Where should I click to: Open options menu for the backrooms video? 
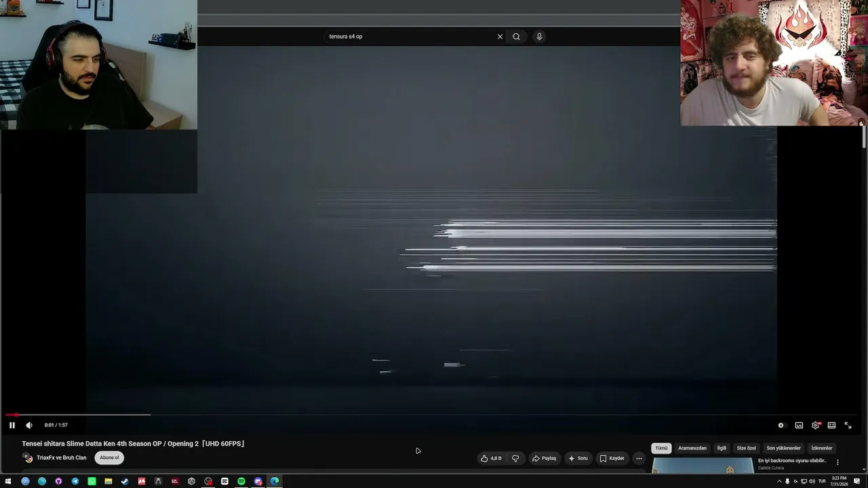coord(837,462)
